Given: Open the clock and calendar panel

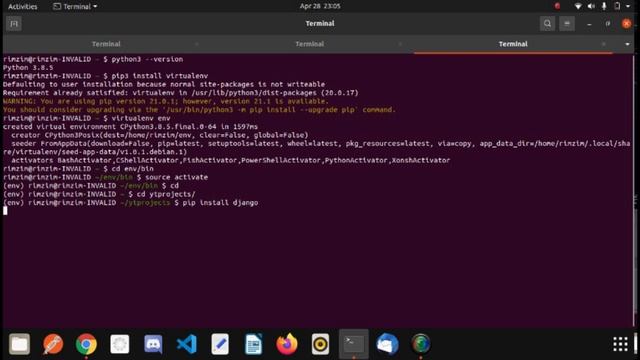Looking at the screenshot, I should click(x=320, y=6).
